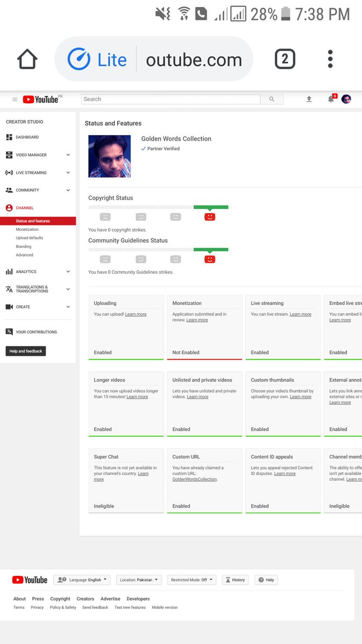Click Learn more in Longer videos card
Viewport: 362px width, 644px height.
tap(137, 397)
